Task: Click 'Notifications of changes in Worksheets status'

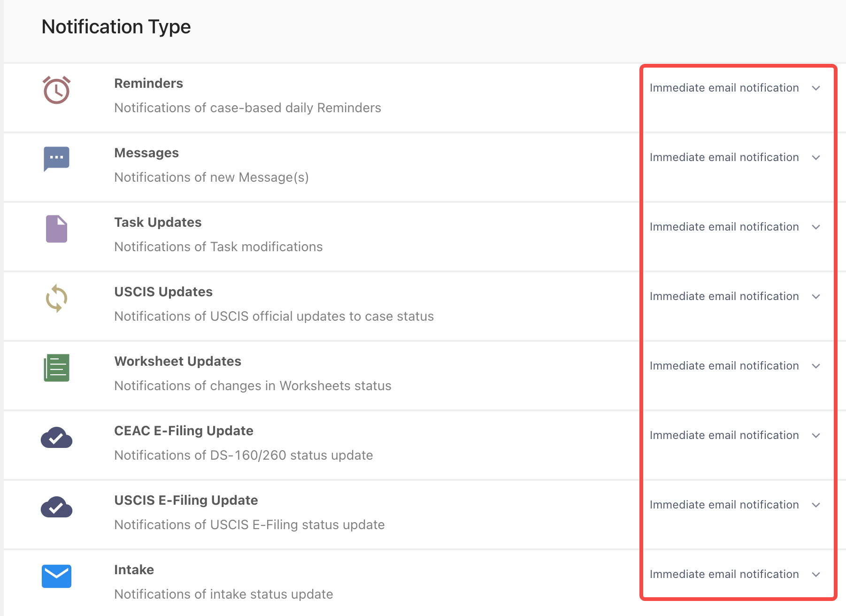Action: tap(253, 386)
